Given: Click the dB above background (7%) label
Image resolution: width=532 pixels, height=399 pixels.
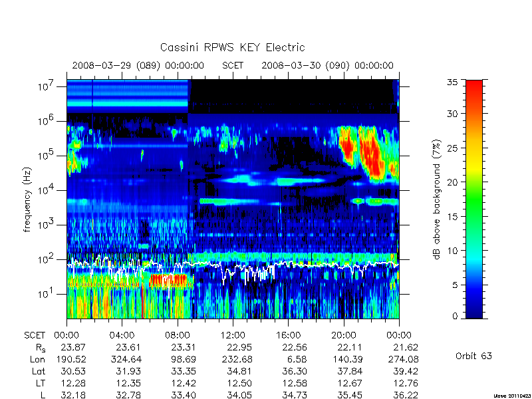Looking at the screenshot, I should [x=437, y=199].
